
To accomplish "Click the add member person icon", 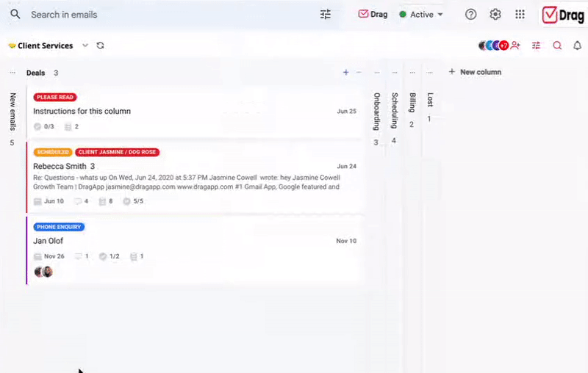I will pyautogui.click(x=516, y=46).
